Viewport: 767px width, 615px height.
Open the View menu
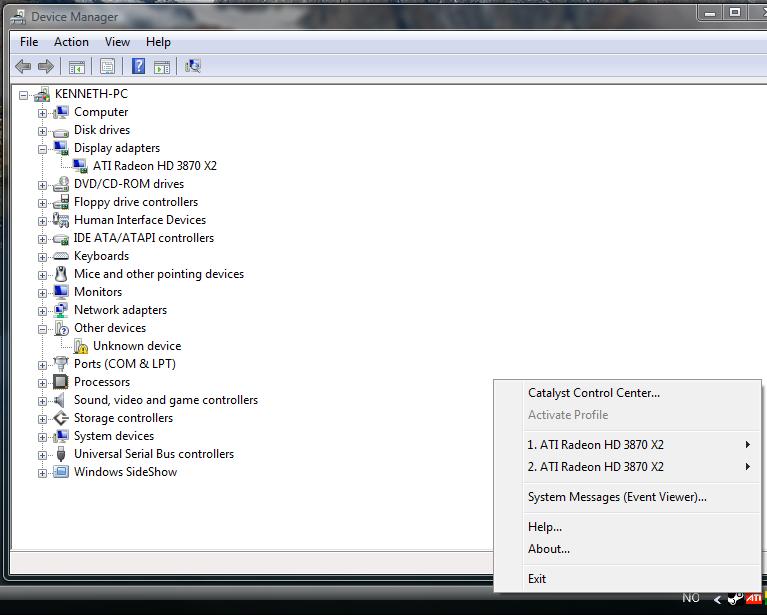[117, 42]
